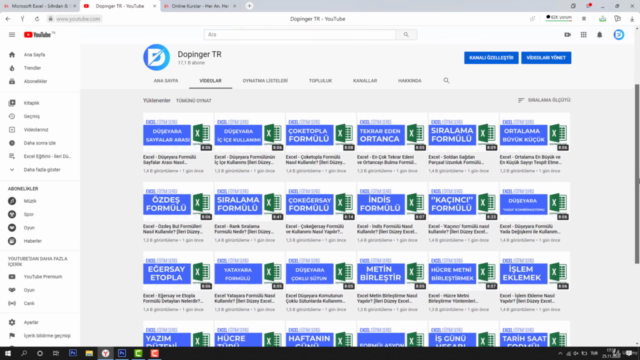
Task: Click the Tümünü Oynat link
Action: [193, 100]
